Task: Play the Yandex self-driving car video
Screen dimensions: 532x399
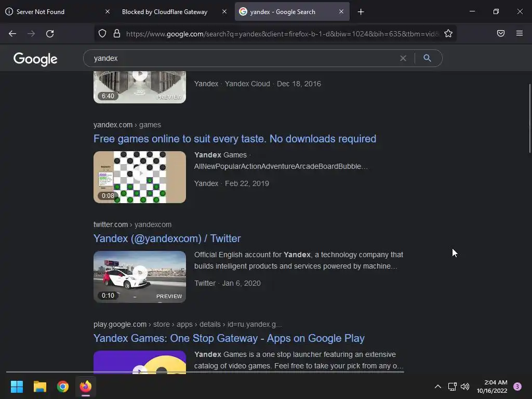Action: pos(140,277)
